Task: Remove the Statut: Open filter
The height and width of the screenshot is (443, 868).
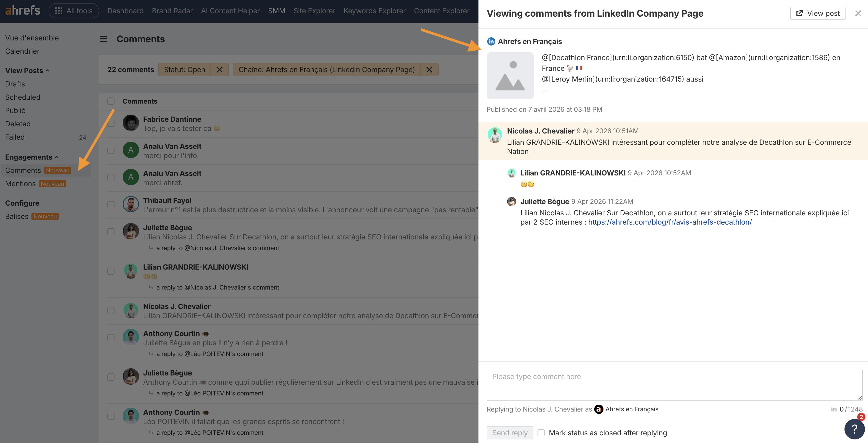Action: tap(219, 70)
